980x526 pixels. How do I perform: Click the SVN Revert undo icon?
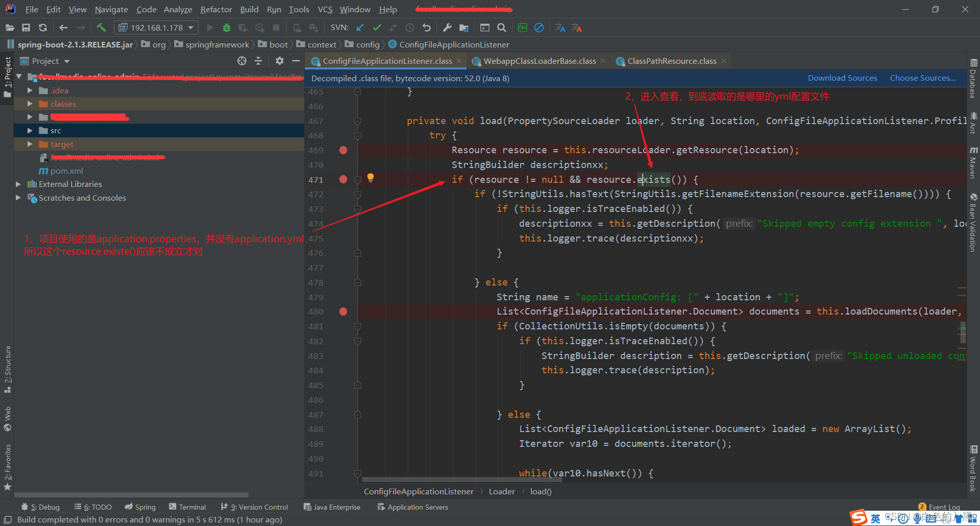pyautogui.click(x=427, y=28)
